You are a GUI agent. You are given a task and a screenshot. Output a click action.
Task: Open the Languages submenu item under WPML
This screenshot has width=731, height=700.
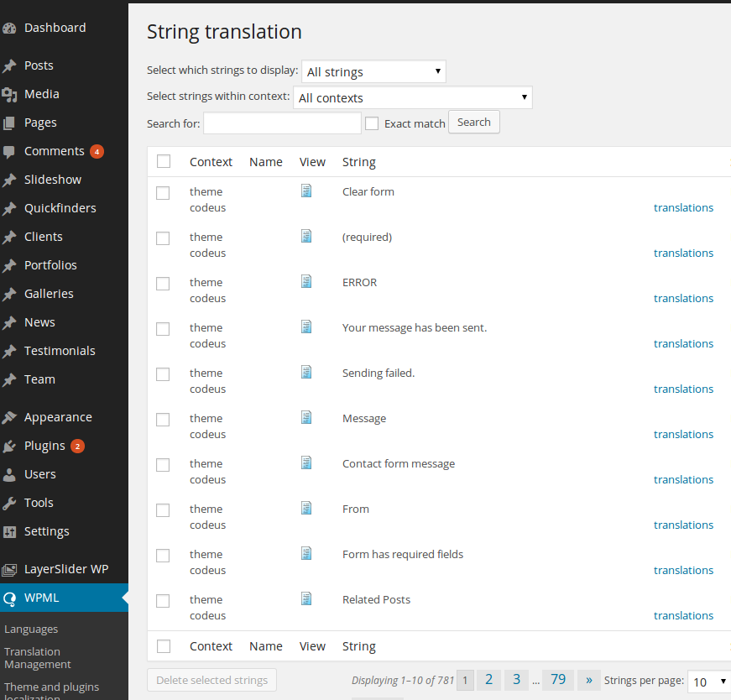pos(31,629)
